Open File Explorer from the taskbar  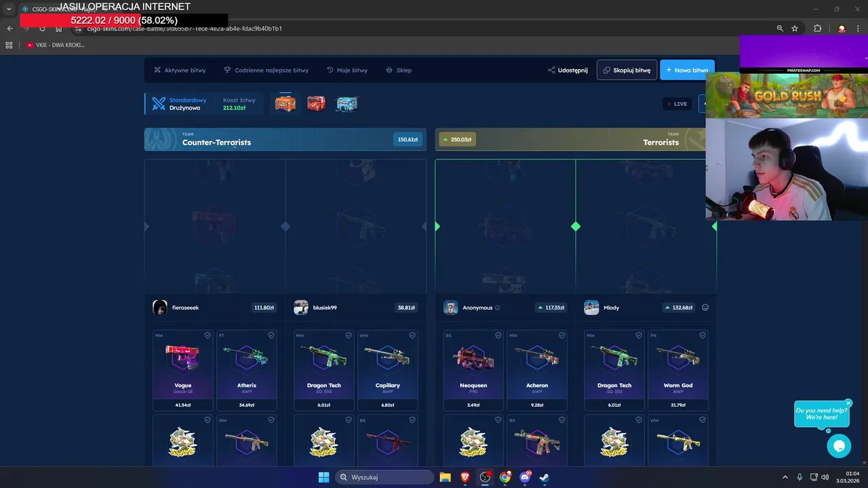445,477
